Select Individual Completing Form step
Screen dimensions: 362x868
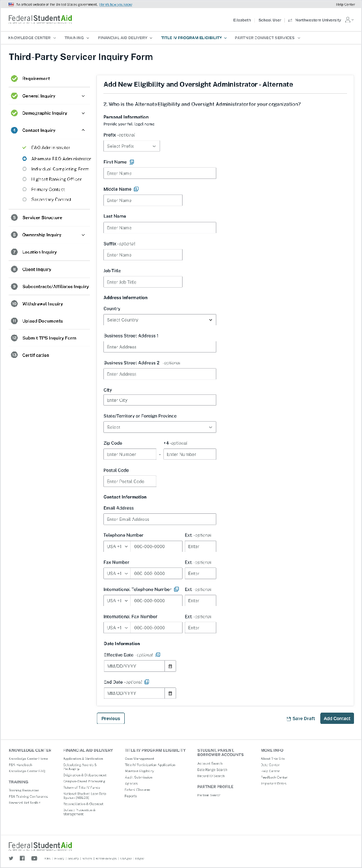[60, 169]
